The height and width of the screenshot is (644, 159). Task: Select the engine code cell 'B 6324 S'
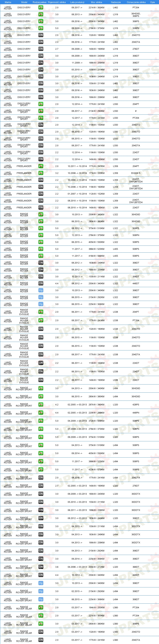pyautogui.click(x=136, y=173)
